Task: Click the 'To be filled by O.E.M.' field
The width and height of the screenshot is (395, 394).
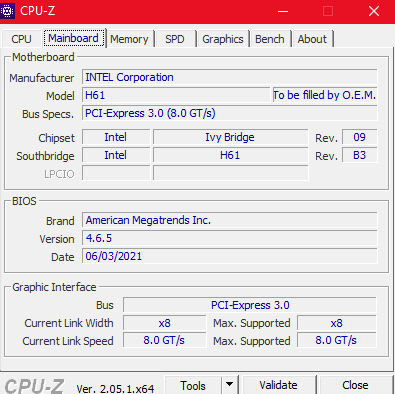Action: coord(325,95)
